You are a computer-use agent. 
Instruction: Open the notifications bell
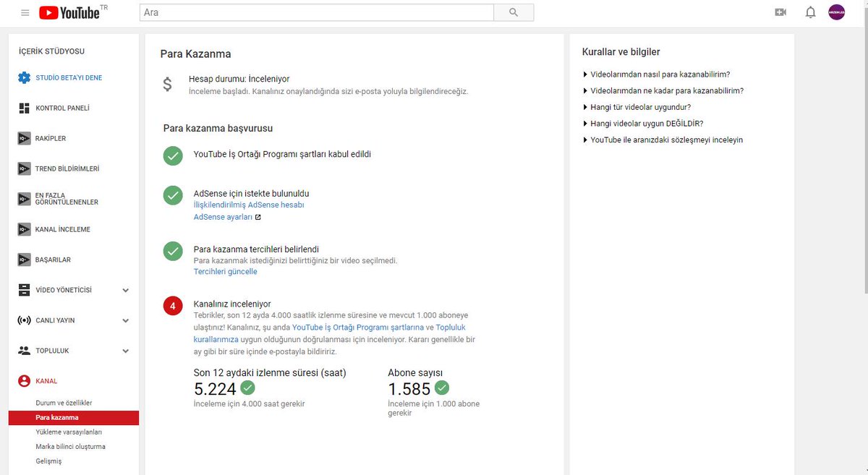pyautogui.click(x=811, y=12)
